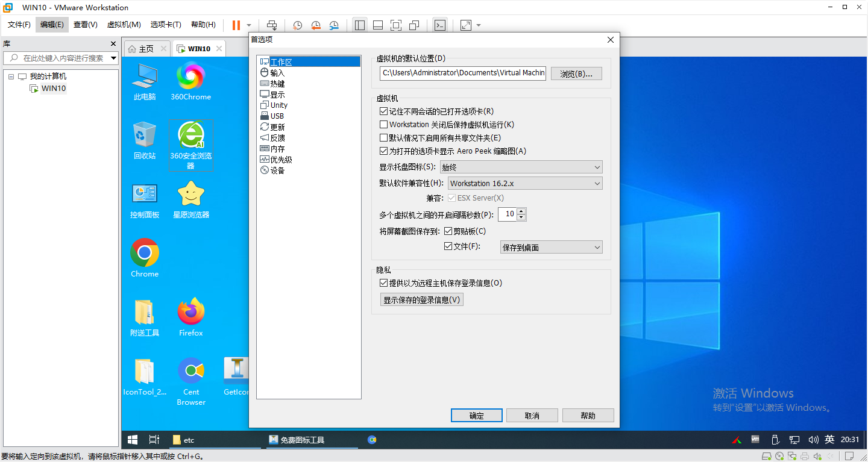The width and height of the screenshot is (868, 462).
Task: Show saved login information
Action: 421,299
